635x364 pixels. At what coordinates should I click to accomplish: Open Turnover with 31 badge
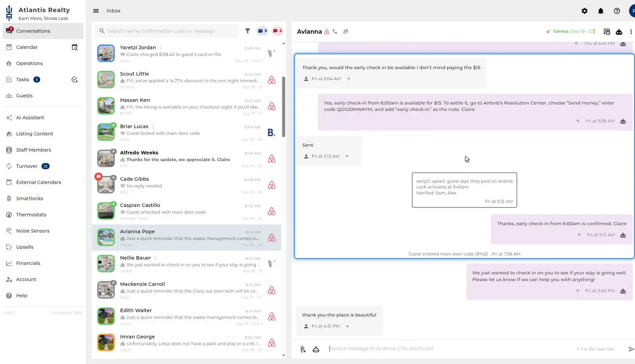click(43, 166)
